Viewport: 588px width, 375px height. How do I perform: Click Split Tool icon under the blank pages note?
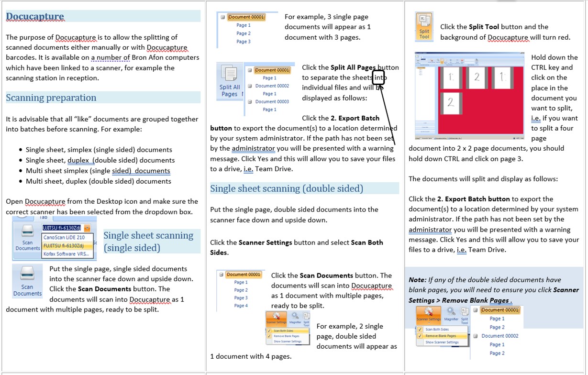(465, 316)
